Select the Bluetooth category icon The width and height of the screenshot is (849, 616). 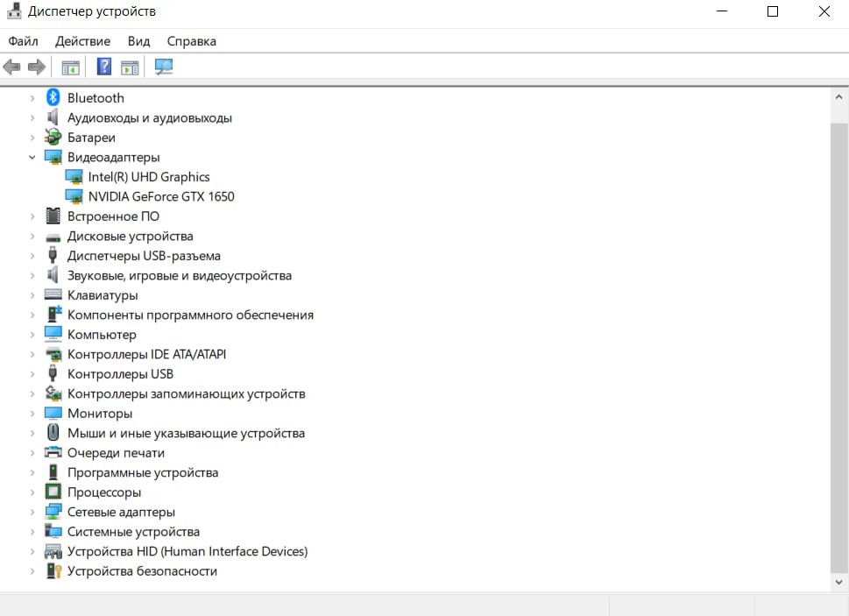(53, 98)
